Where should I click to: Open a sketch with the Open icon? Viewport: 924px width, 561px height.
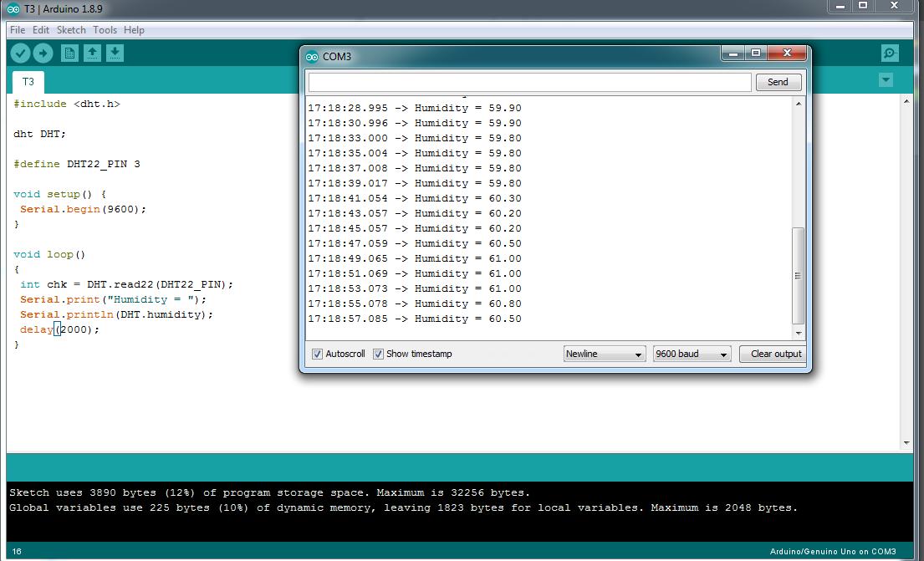pos(92,54)
